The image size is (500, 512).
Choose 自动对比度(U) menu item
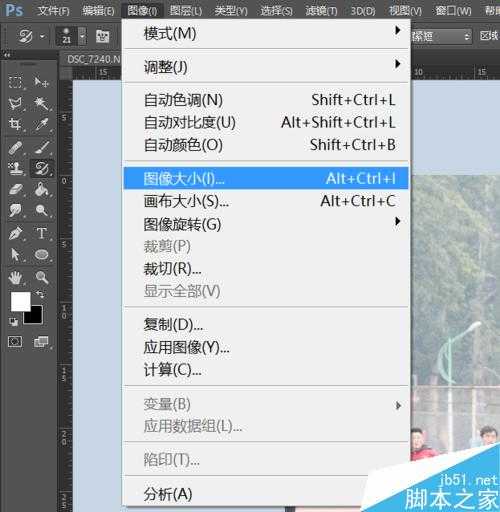coord(266,122)
